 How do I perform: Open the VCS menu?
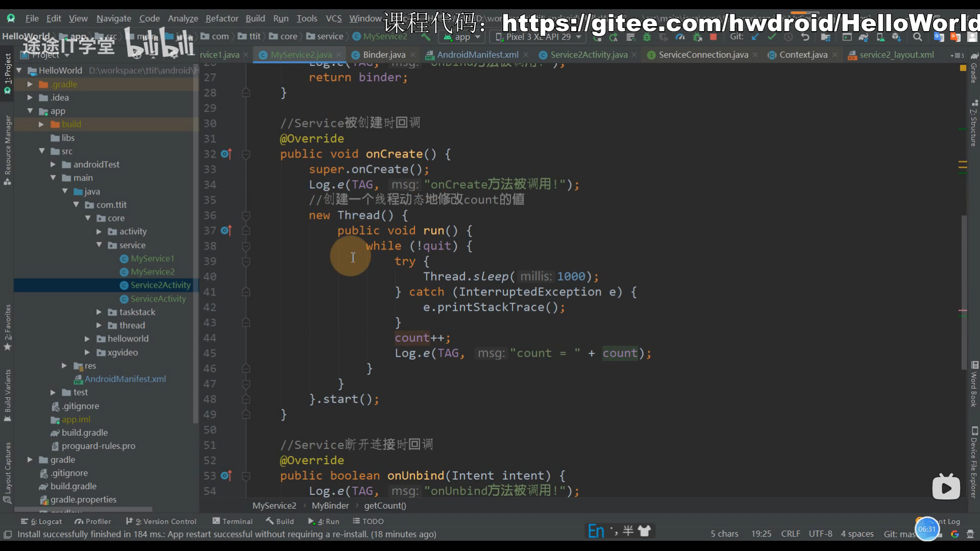[x=334, y=18]
